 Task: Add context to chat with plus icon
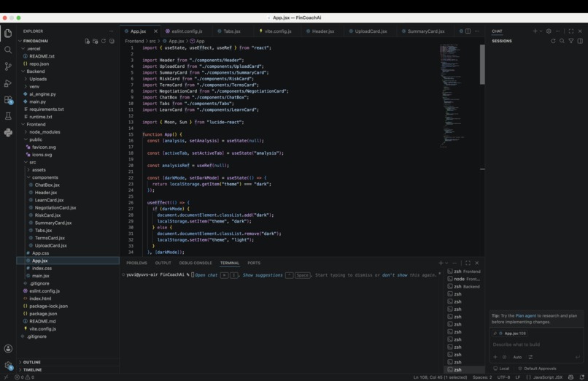[495, 357]
